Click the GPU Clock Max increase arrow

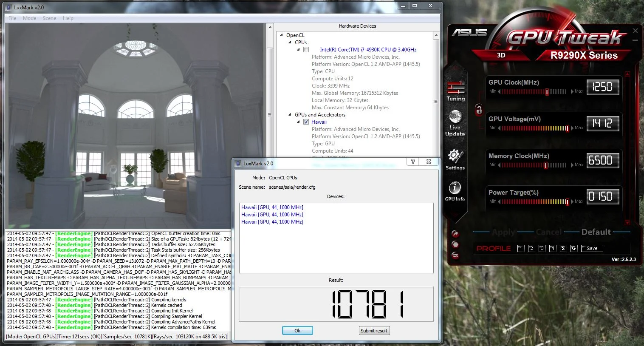point(572,91)
